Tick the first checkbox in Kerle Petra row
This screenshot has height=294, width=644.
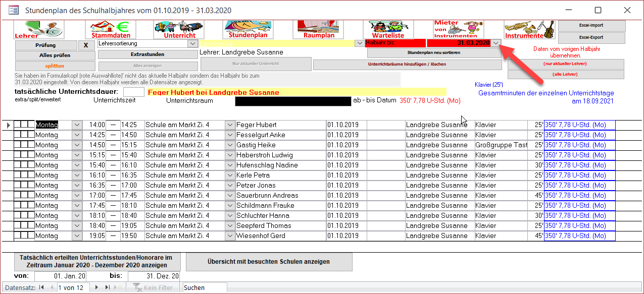tap(17, 175)
